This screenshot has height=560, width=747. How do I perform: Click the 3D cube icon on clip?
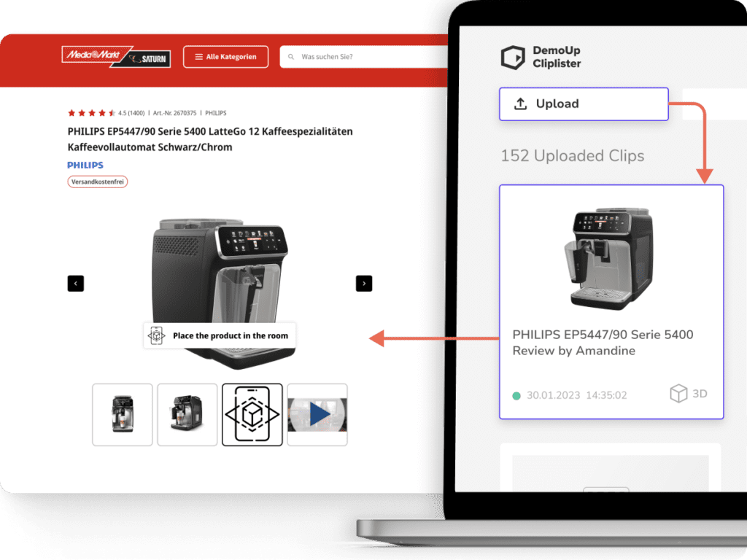point(678,394)
